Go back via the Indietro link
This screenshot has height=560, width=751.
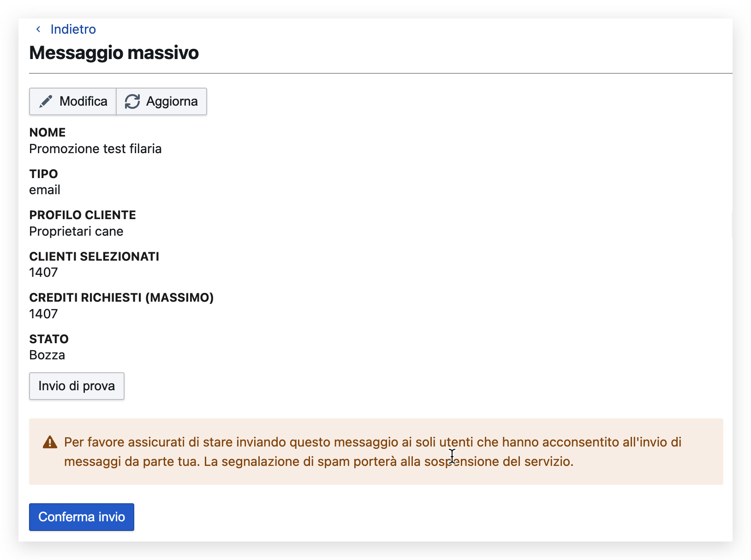pos(73,30)
